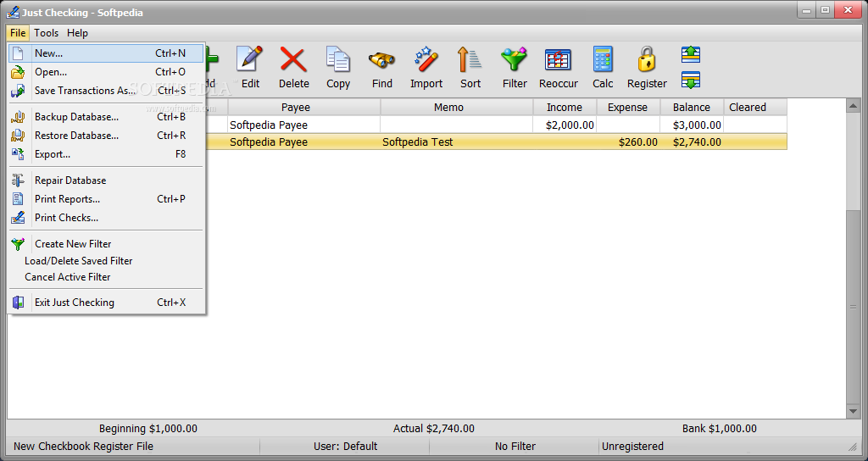Click the Backup Database menu icon
This screenshot has height=461, width=868.
19,117
